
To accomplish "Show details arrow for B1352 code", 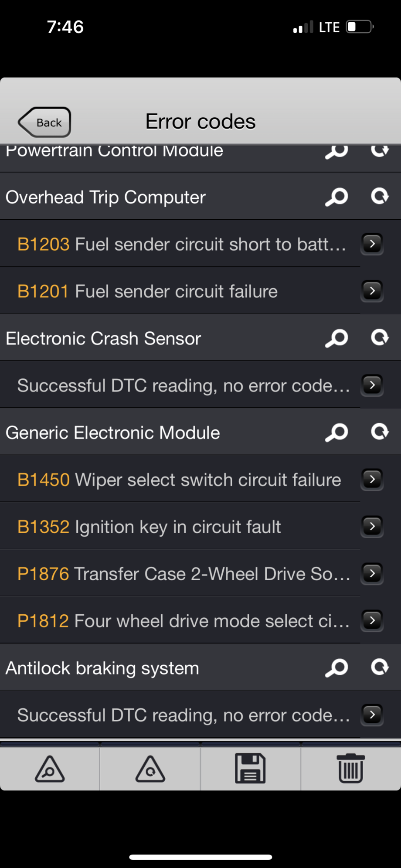I will coord(372,527).
